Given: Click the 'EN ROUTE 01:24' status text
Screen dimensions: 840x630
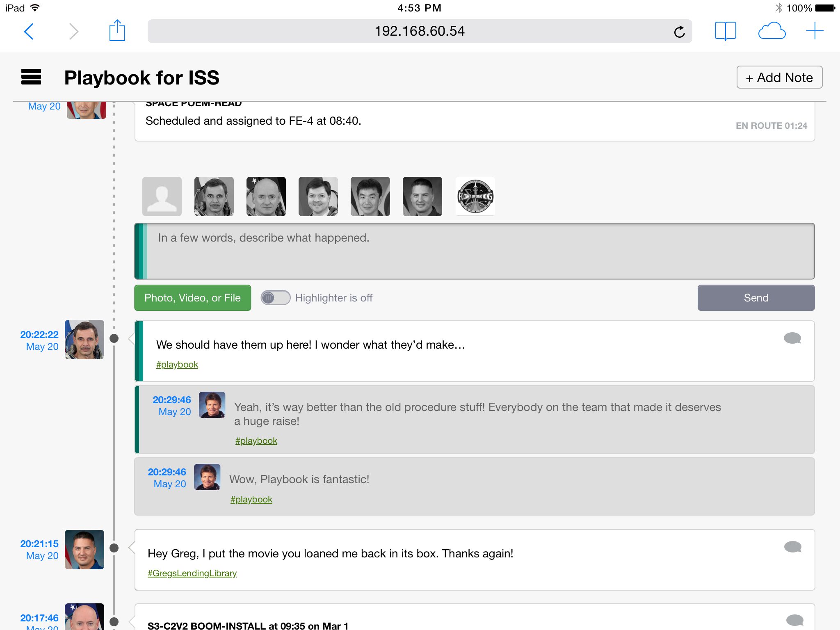Looking at the screenshot, I should tap(771, 126).
